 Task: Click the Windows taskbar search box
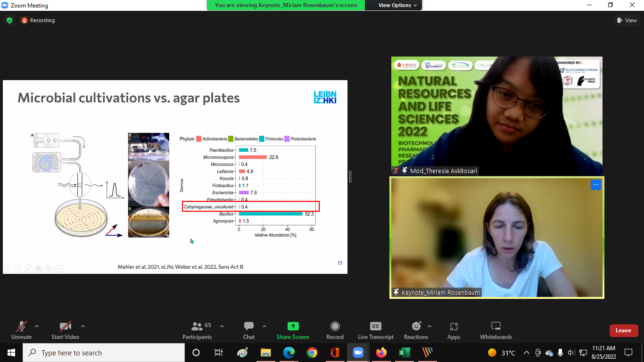104,353
